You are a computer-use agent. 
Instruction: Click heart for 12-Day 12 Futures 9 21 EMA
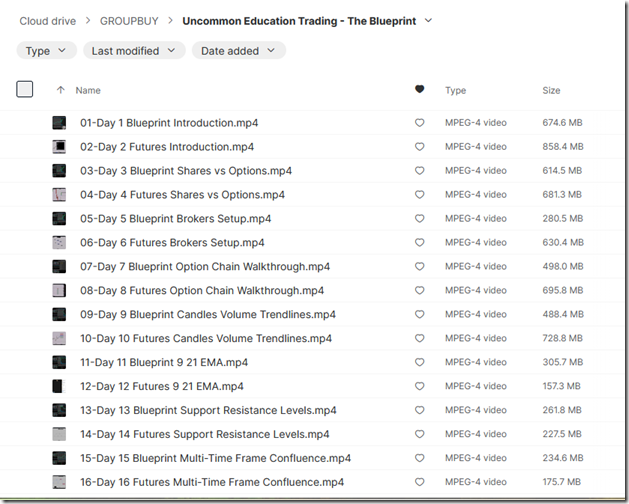click(420, 386)
